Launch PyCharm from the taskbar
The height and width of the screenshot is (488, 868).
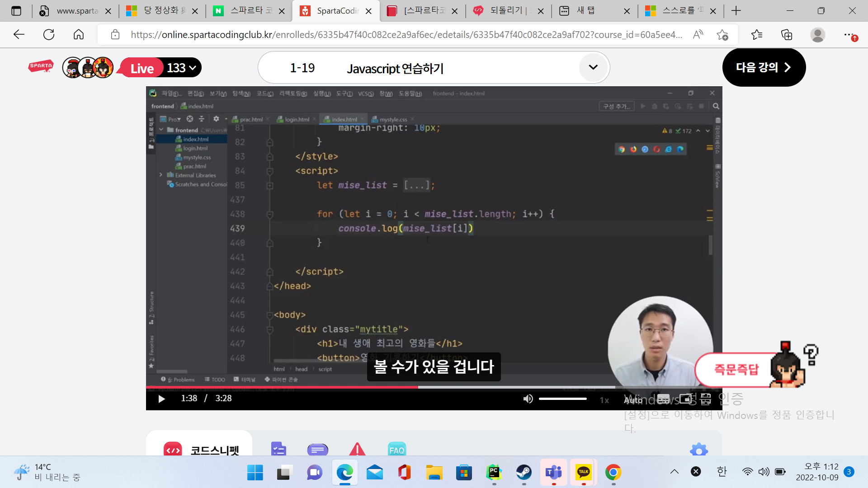click(494, 473)
